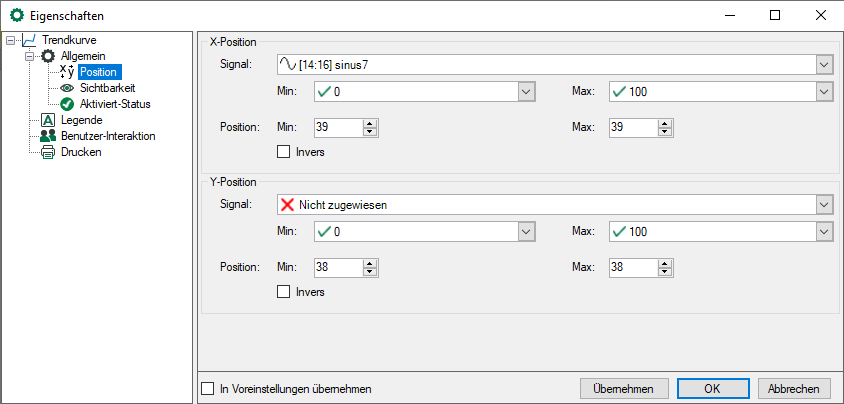
Task: Select Position item in the tree
Action: [99, 72]
